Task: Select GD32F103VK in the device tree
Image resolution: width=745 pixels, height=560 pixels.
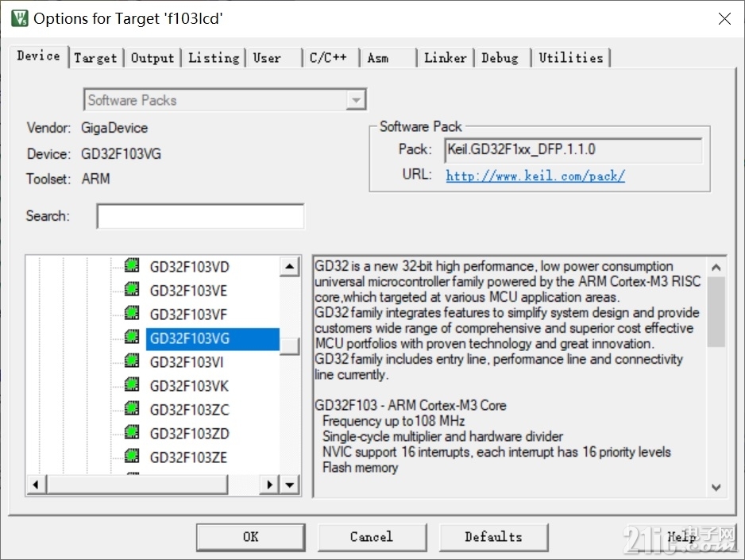Action: [x=189, y=386]
